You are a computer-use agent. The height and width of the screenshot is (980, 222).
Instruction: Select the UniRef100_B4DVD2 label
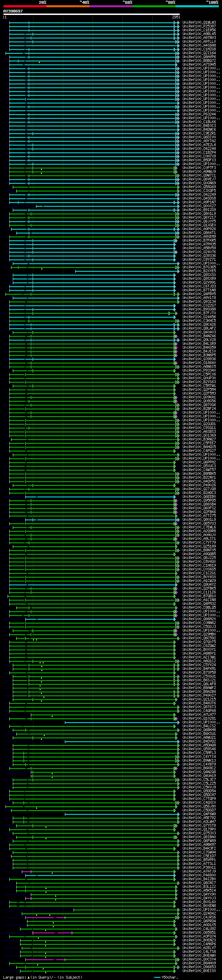(x=199, y=742)
